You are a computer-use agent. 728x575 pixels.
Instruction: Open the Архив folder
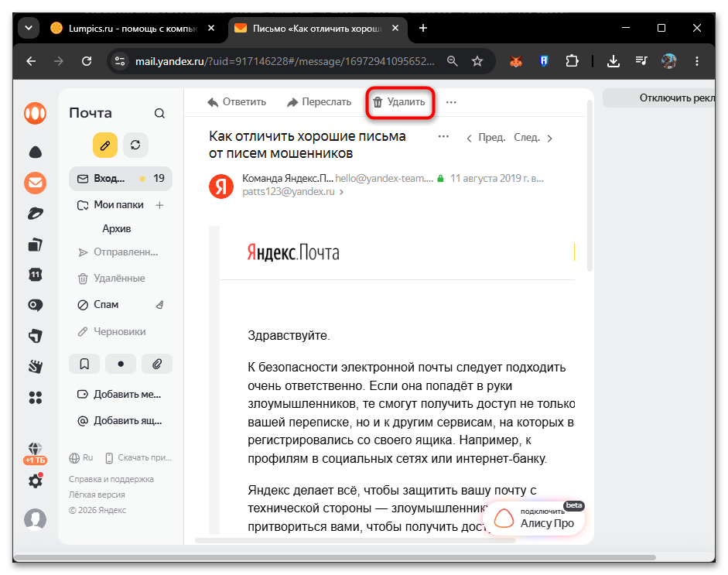(117, 228)
